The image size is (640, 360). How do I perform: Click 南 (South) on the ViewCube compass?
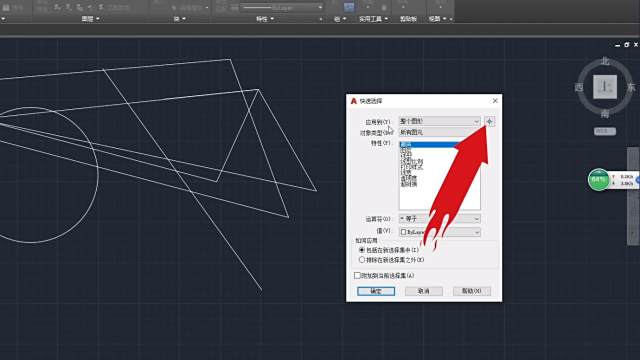(605, 113)
